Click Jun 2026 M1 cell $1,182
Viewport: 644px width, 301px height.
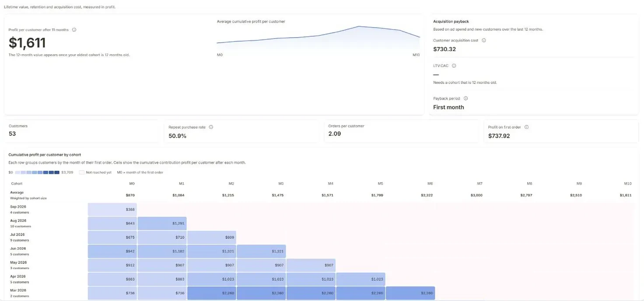coord(162,252)
